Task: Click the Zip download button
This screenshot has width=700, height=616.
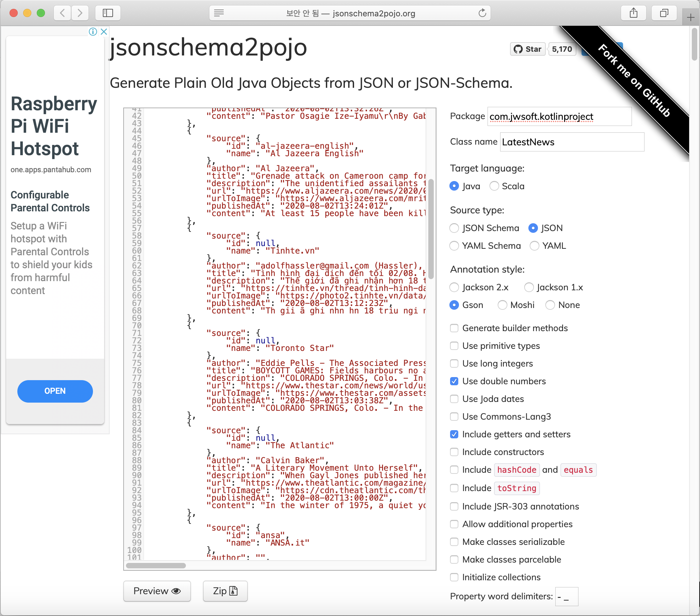Action: pyautogui.click(x=225, y=591)
